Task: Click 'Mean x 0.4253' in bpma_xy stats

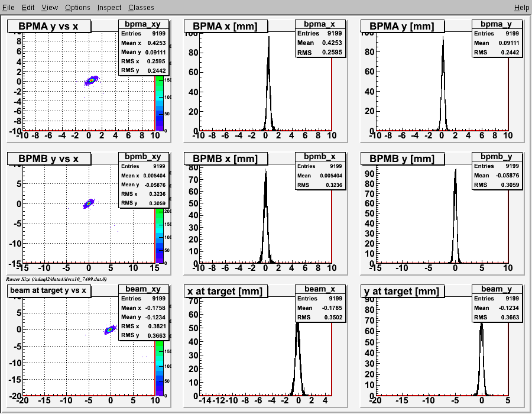Action: click(144, 43)
